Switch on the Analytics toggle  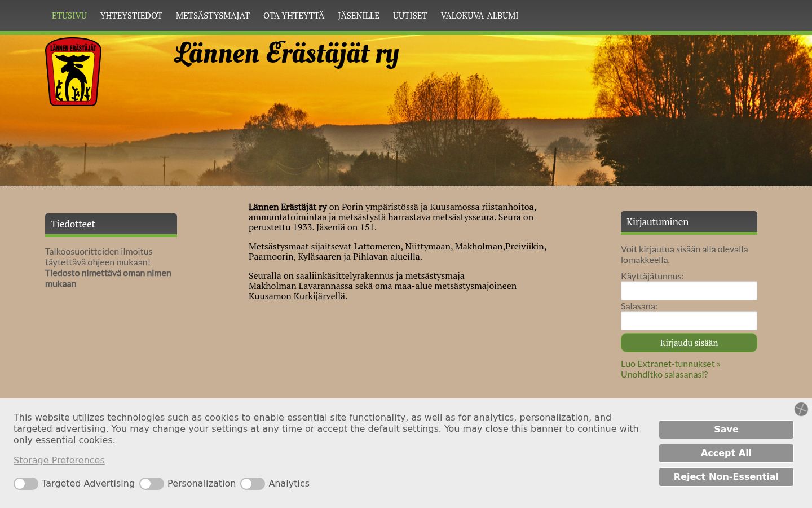click(x=253, y=484)
